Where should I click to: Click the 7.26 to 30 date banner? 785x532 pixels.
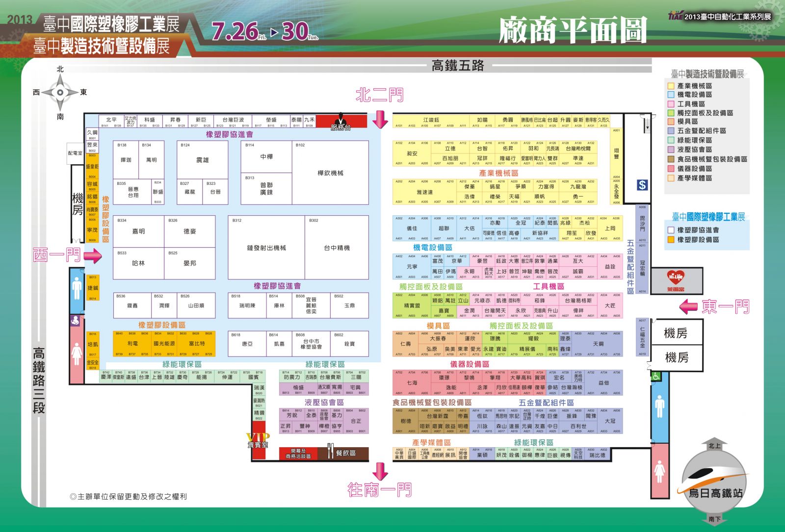265,31
